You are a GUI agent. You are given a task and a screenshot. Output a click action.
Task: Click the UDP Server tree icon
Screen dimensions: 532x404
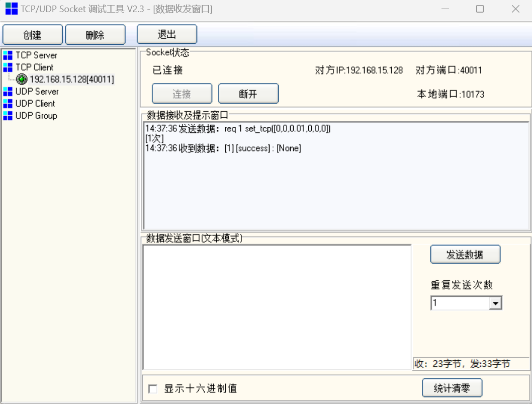(x=8, y=91)
